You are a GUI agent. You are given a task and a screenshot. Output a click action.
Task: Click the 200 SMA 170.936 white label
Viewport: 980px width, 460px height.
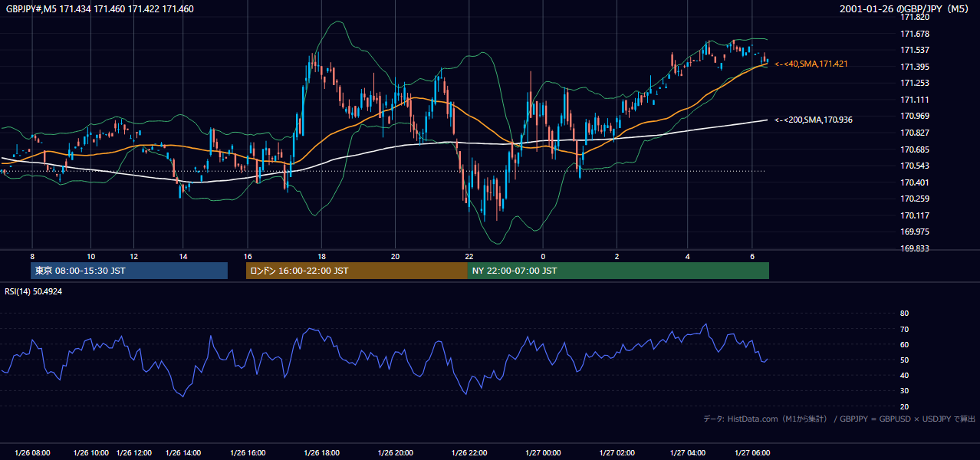(814, 120)
